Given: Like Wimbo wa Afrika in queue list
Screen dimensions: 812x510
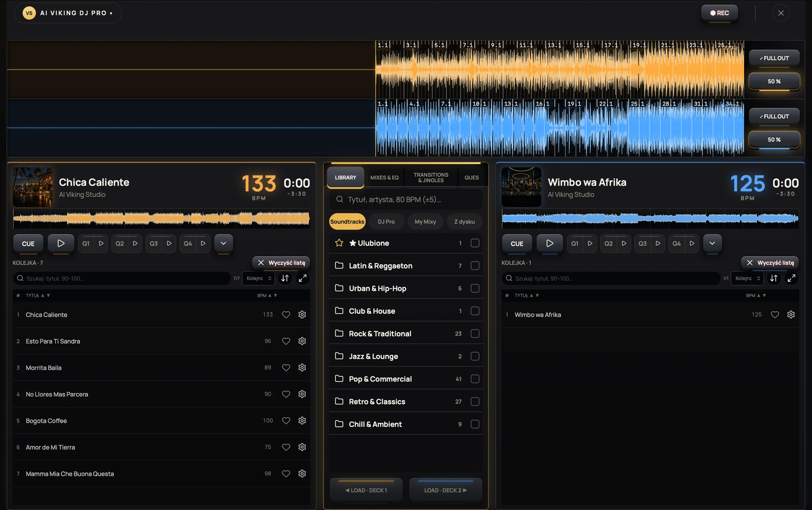Looking at the screenshot, I should tap(775, 315).
